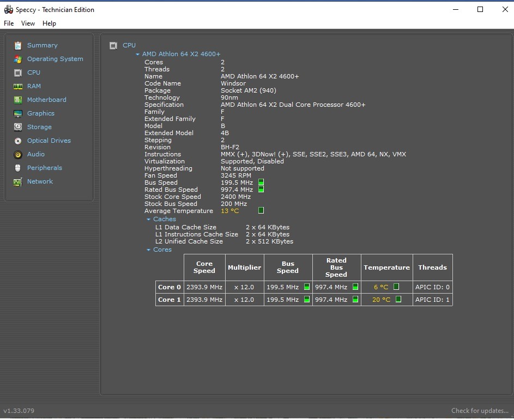Collapse the Cores section arrow
Screen dimensions: 514x420
[148, 250]
